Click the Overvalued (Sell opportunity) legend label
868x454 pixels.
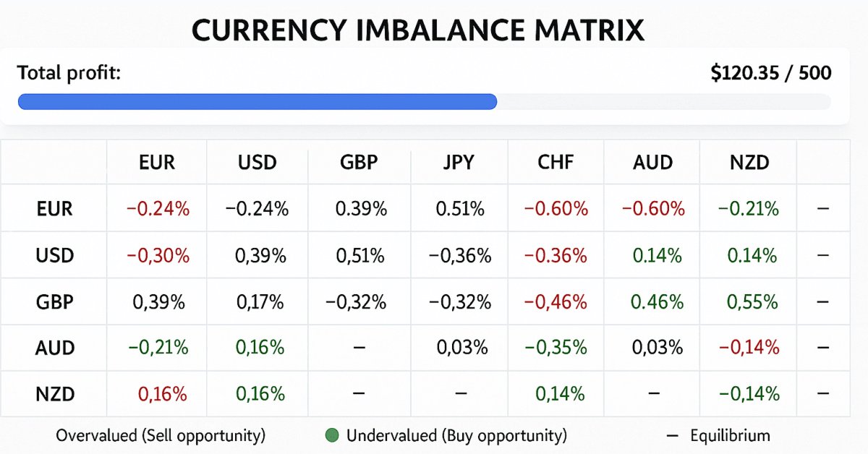click(161, 436)
